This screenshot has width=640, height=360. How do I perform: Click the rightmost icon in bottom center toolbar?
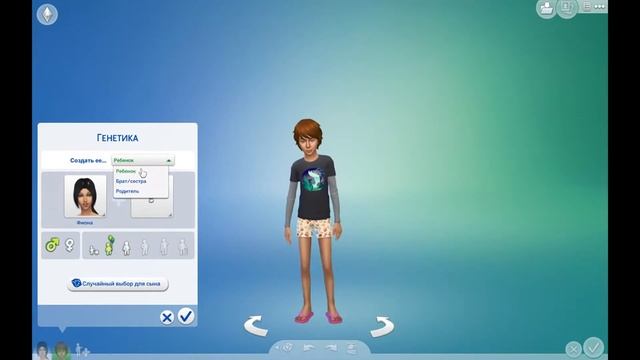352,349
